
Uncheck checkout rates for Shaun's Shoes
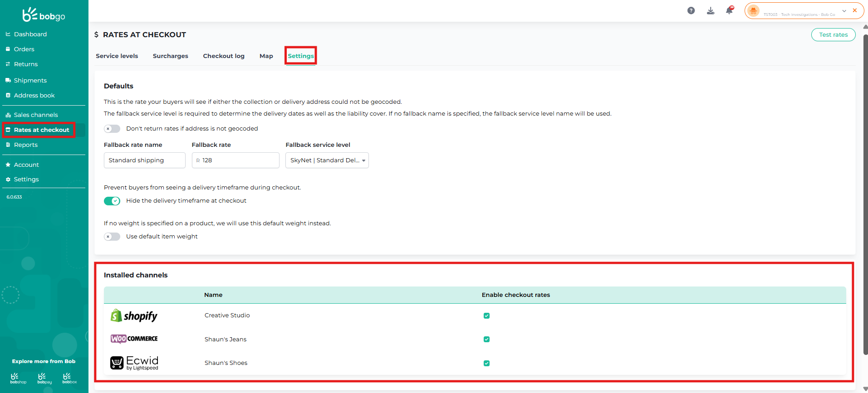pyautogui.click(x=486, y=363)
